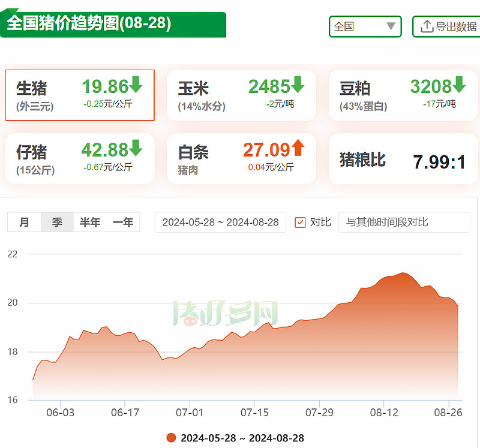Click the 08-12 label on the x-axis

click(x=384, y=413)
